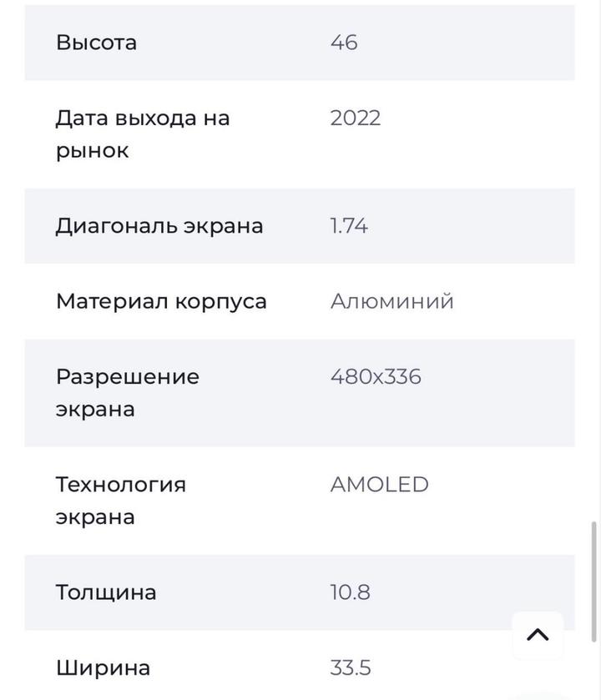Click the screen diagonal value 1.74
Image resolution: width=601 pixels, height=700 pixels.
coord(349,226)
